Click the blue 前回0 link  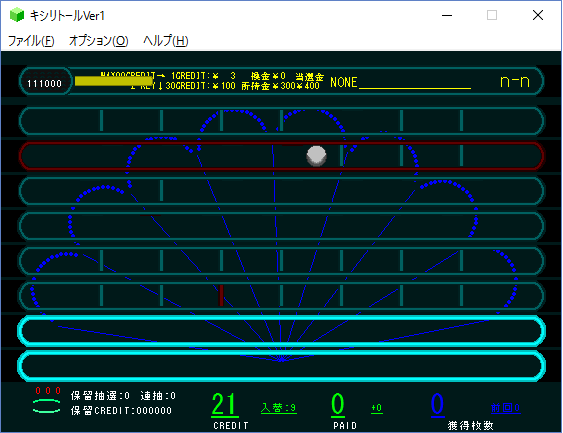click(x=505, y=408)
